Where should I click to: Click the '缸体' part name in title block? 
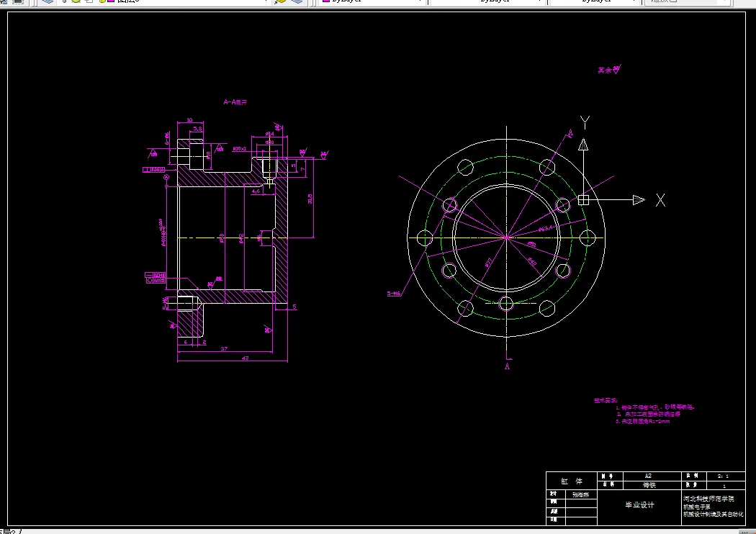pyautogui.click(x=572, y=481)
